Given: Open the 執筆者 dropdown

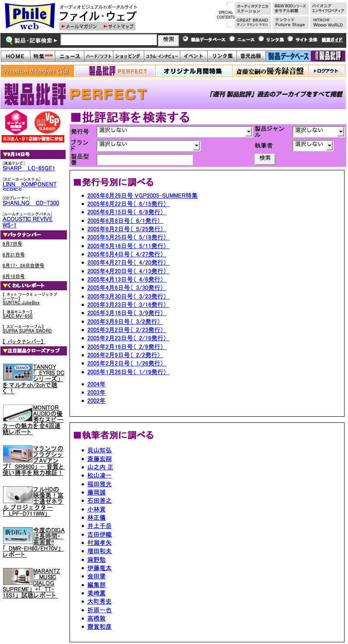Looking at the screenshot, I should [x=313, y=146].
